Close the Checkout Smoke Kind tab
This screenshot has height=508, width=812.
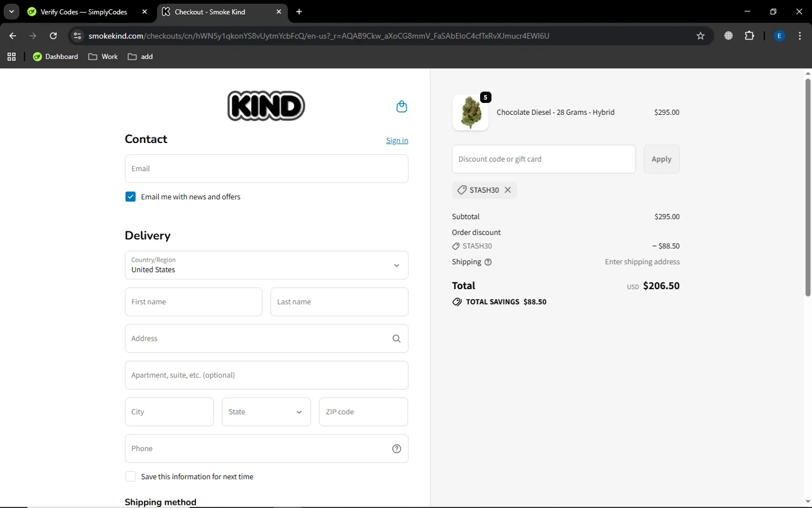tap(279, 11)
